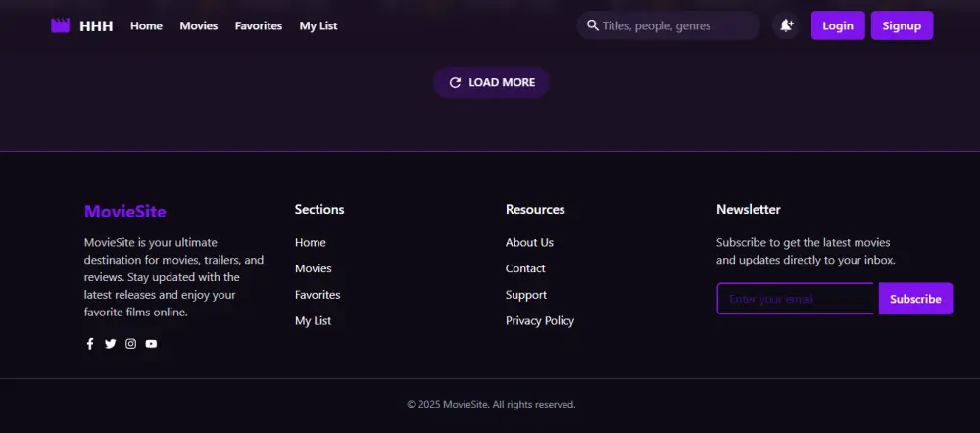Click the newsletter email input field
Viewport: 980px width, 433px height.
tap(796, 299)
